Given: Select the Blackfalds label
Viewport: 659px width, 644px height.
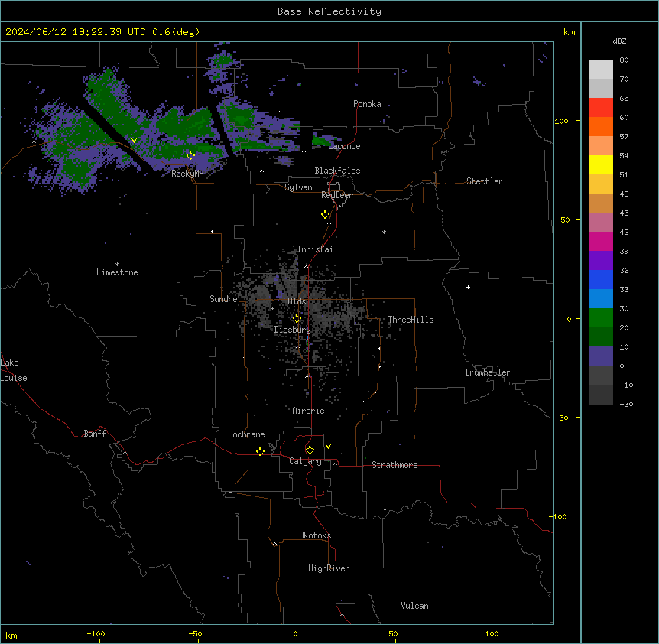Looking at the screenshot, I should 337,171.
